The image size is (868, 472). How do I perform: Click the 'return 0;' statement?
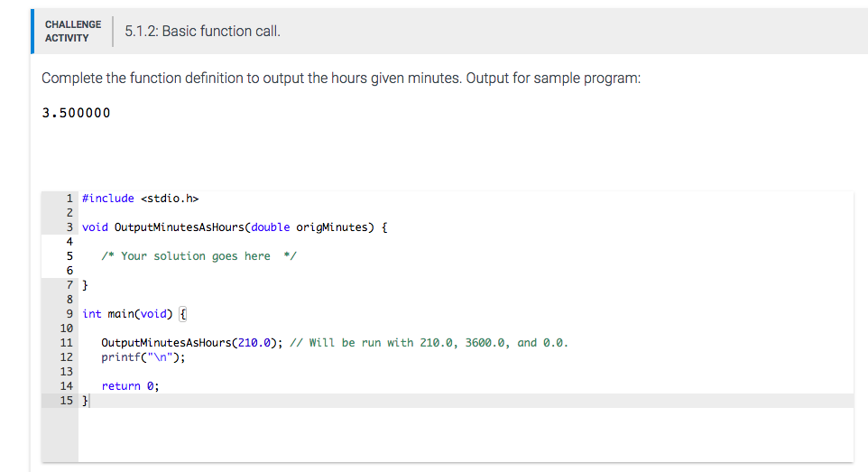point(130,385)
